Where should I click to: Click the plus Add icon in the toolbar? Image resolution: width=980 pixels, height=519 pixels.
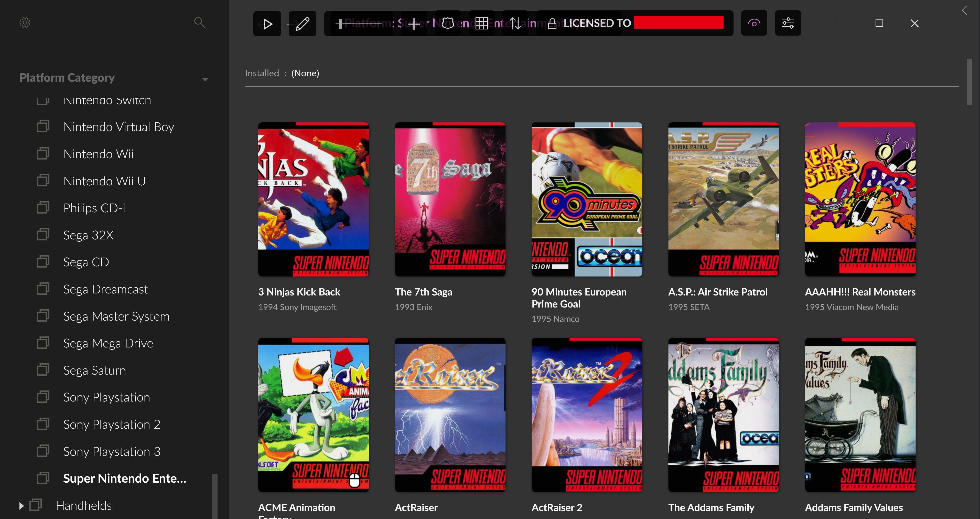(x=414, y=24)
